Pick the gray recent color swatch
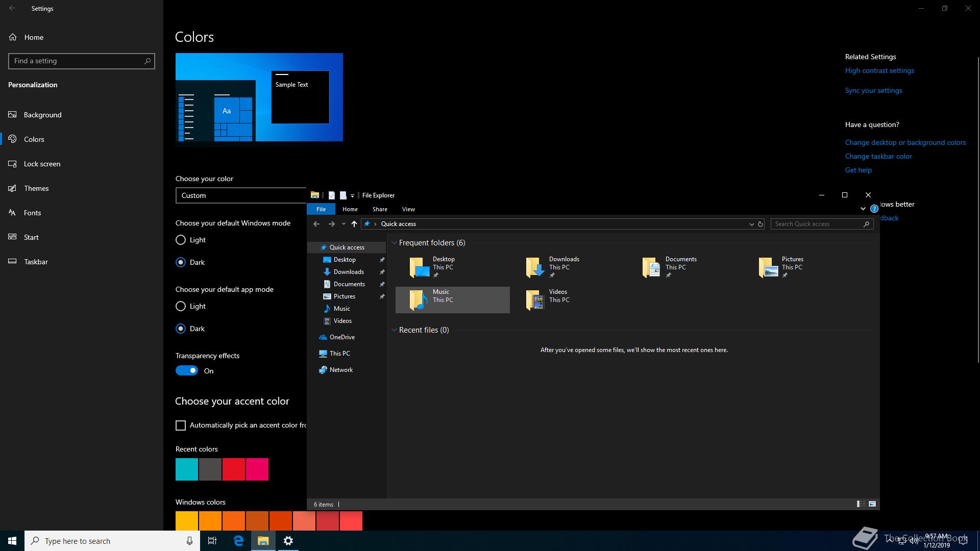This screenshot has width=980, height=551. tap(210, 469)
